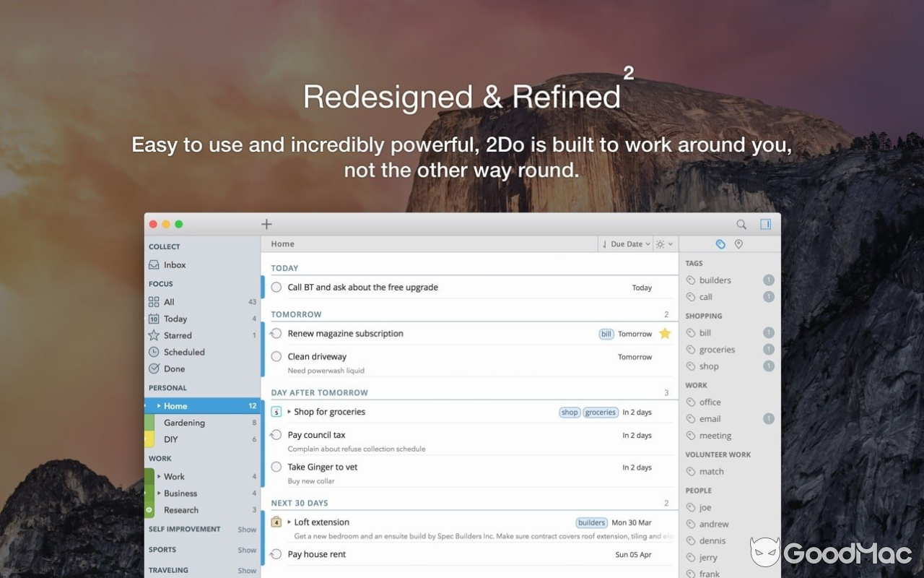Screen dimensions: 924x578
Task: Mark Pay council tax as complete
Action: (x=276, y=435)
